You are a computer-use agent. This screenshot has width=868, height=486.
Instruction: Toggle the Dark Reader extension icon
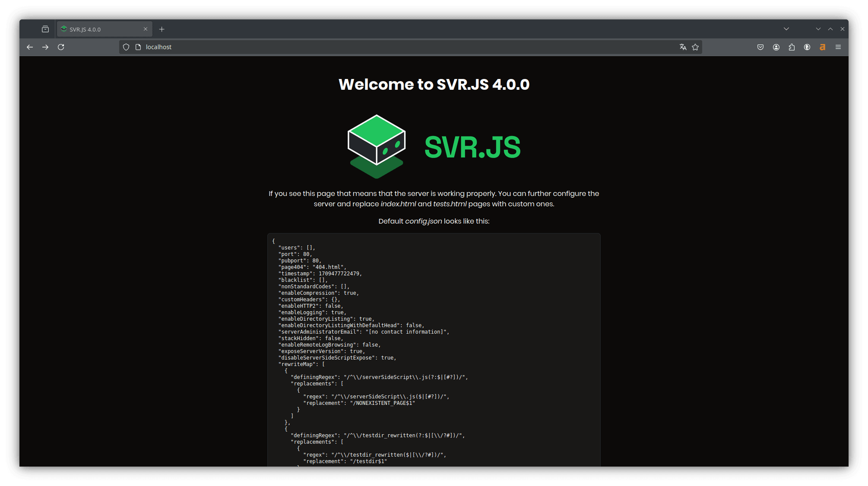pyautogui.click(x=807, y=47)
